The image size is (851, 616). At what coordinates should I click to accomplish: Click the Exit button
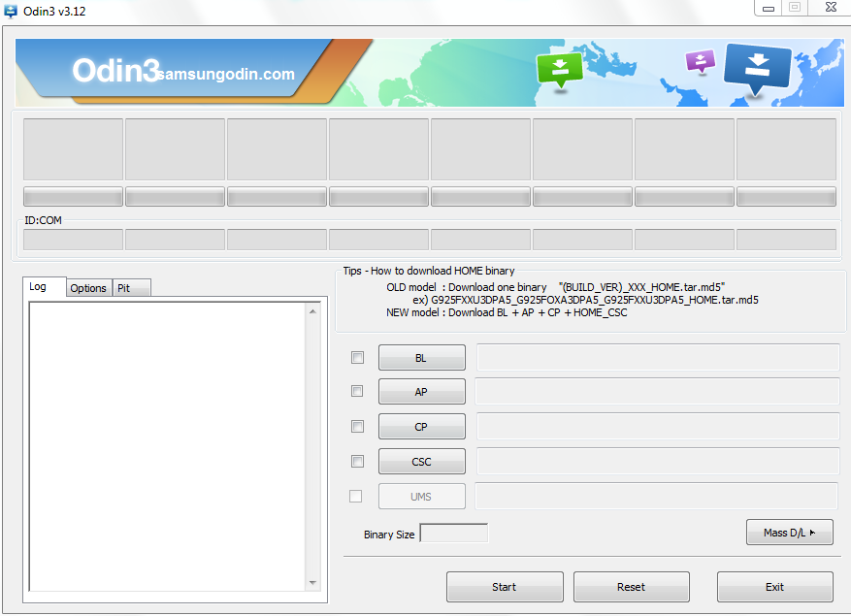coord(775,587)
